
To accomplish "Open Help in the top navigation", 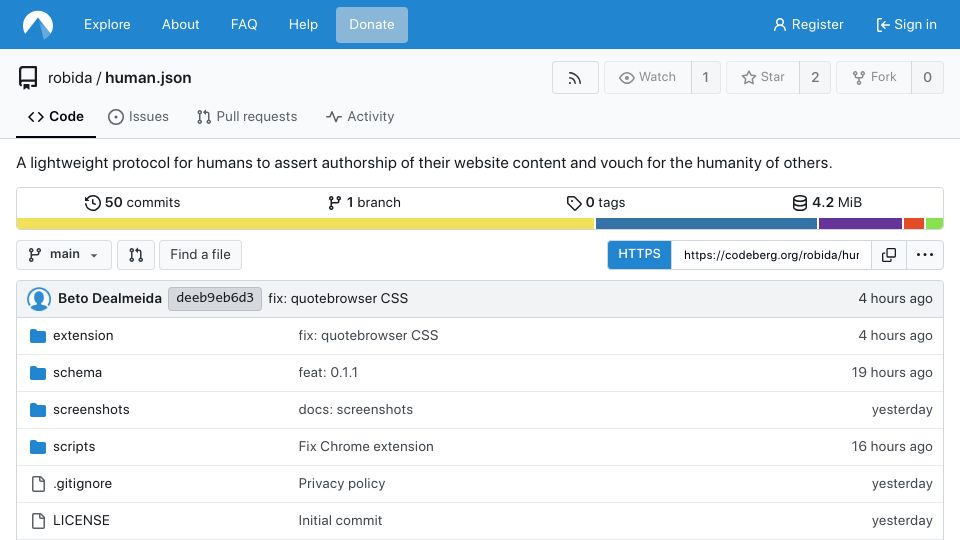I will coord(303,24).
